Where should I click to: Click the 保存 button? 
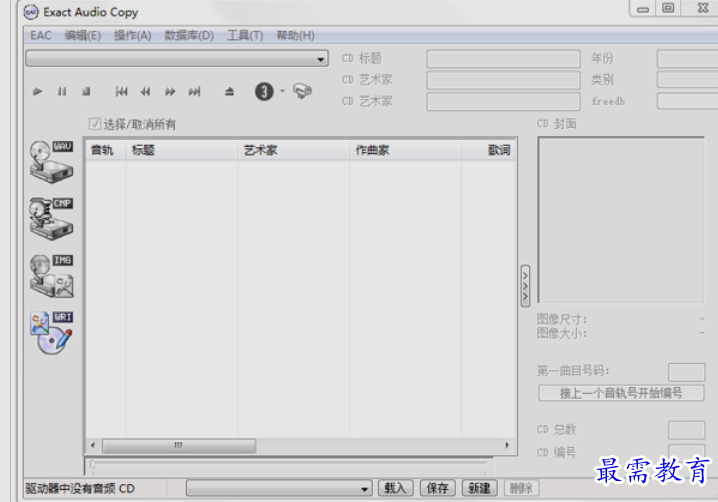click(437, 488)
